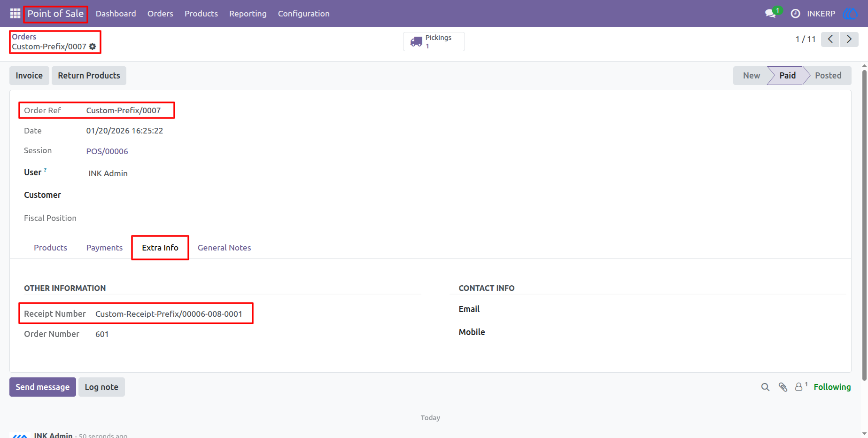Click the gear icon beside Custom-Prefix/0007
The height and width of the screenshot is (438, 868).
(x=93, y=47)
